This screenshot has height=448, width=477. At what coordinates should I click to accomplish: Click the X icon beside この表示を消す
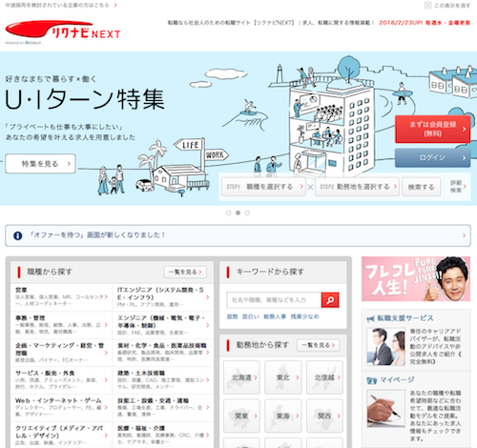(x=427, y=5)
